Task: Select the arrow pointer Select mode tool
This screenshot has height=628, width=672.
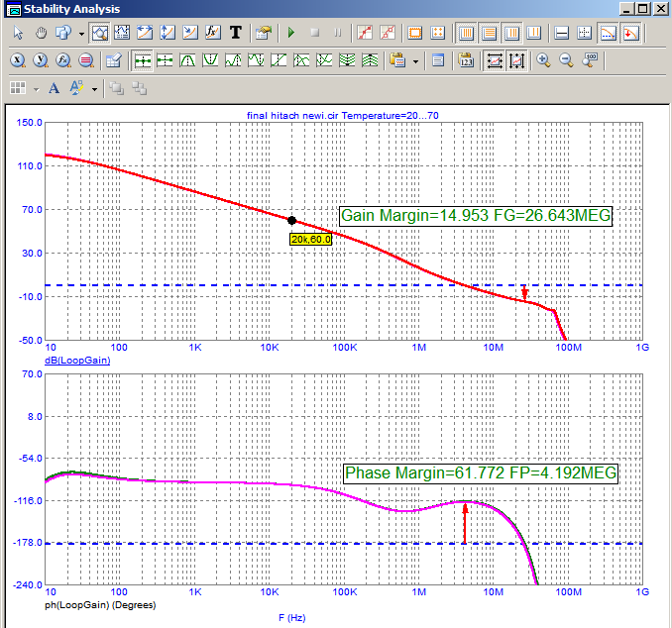Action: 19,33
